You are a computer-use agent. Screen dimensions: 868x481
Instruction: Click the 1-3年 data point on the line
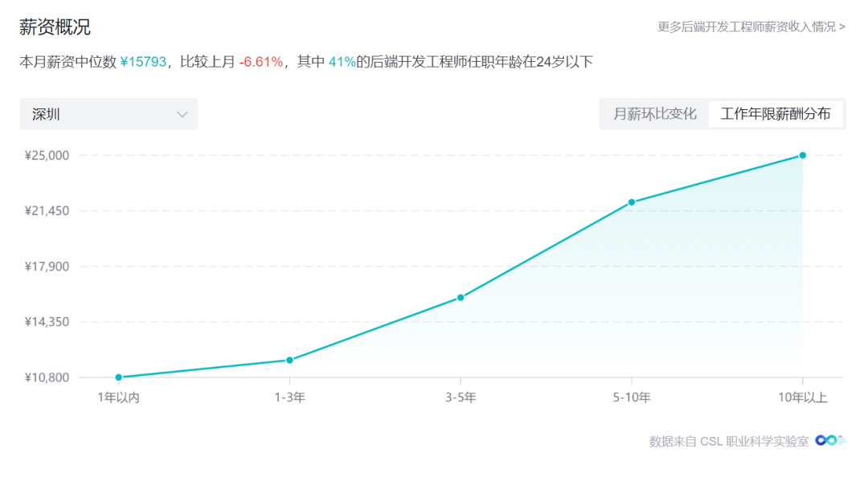[x=289, y=360]
